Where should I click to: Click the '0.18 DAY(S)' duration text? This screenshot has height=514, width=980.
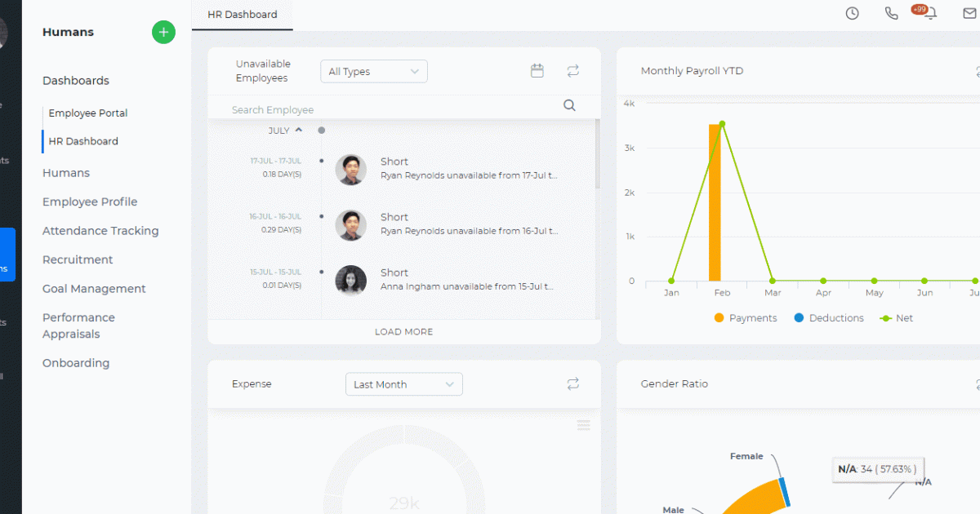(x=282, y=175)
